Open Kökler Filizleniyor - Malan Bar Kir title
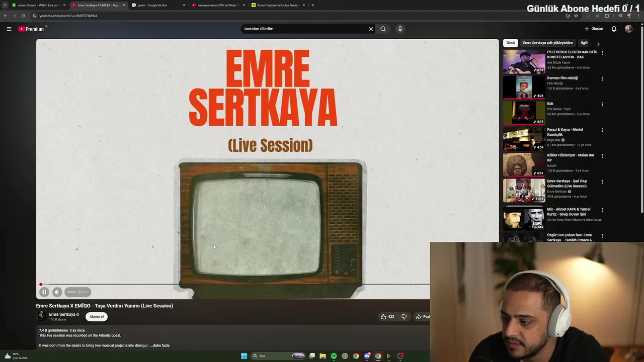Screen dimensions: 644x362 point(571,157)
